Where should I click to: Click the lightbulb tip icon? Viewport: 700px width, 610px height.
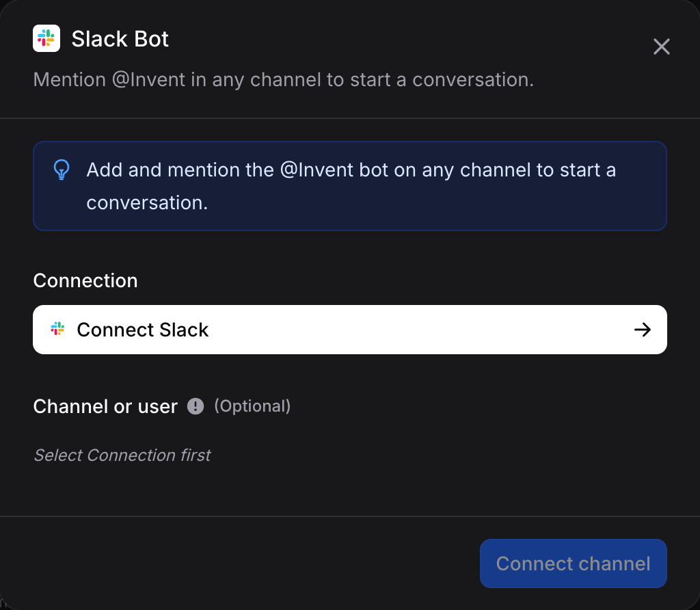click(62, 170)
